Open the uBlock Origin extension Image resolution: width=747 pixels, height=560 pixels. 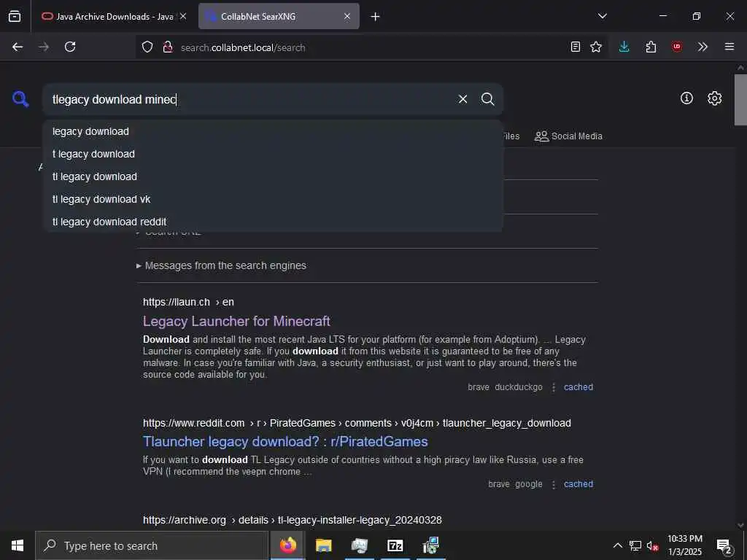[677, 47]
